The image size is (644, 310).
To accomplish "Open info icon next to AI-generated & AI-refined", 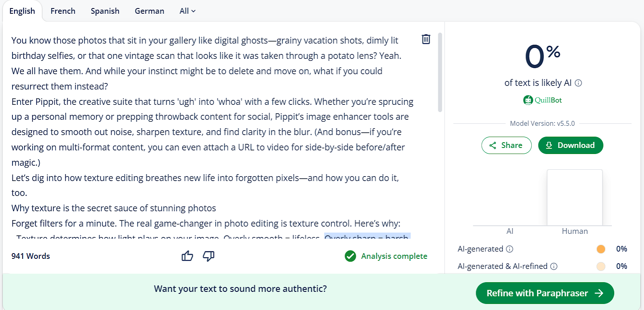I will click(x=554, y=266).
